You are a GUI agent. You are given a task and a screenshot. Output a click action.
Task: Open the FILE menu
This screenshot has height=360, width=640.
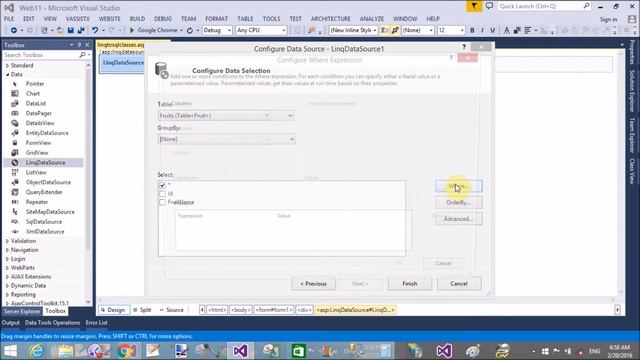[9, 19]
